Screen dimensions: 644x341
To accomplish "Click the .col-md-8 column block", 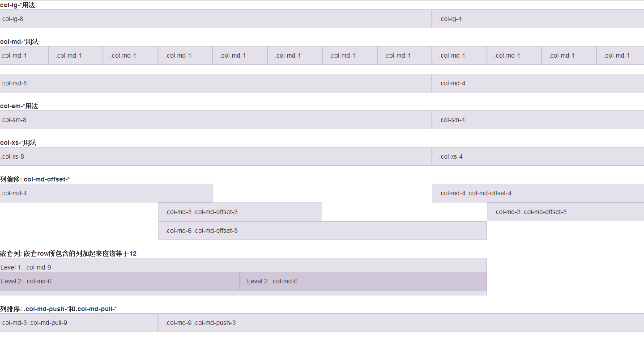I will click(x=216, y=83).
